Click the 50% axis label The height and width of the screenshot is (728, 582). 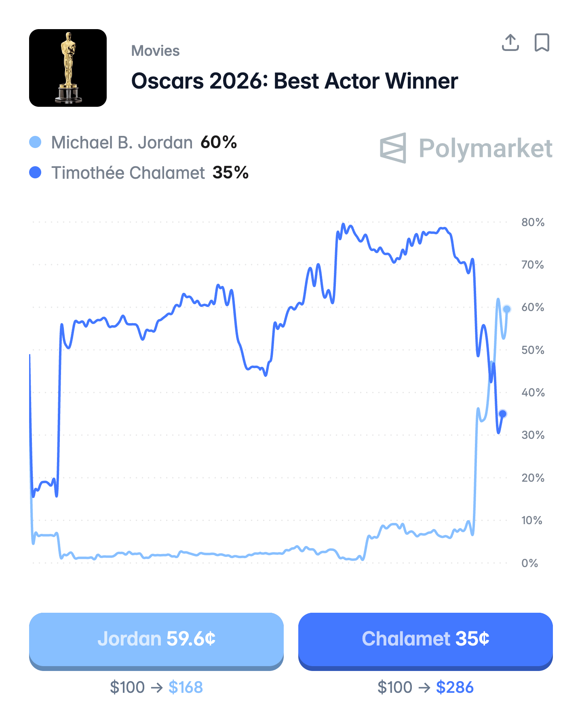[533, 350]
